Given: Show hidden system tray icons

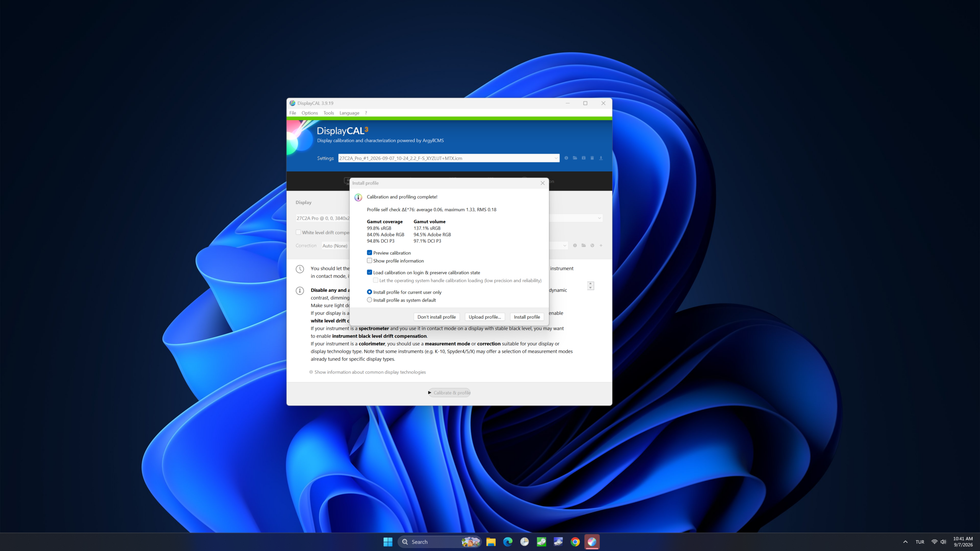Looking at the screenshot, I should (x=905, y=542).
